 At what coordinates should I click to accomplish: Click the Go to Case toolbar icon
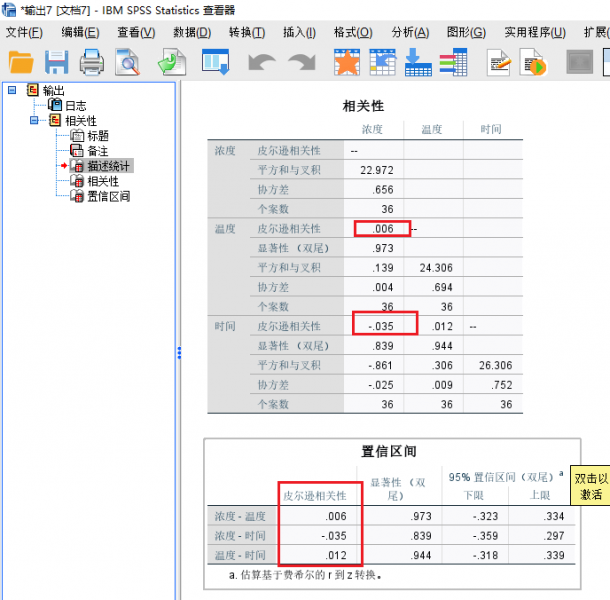pyautogui.click(x=383, y=62)
